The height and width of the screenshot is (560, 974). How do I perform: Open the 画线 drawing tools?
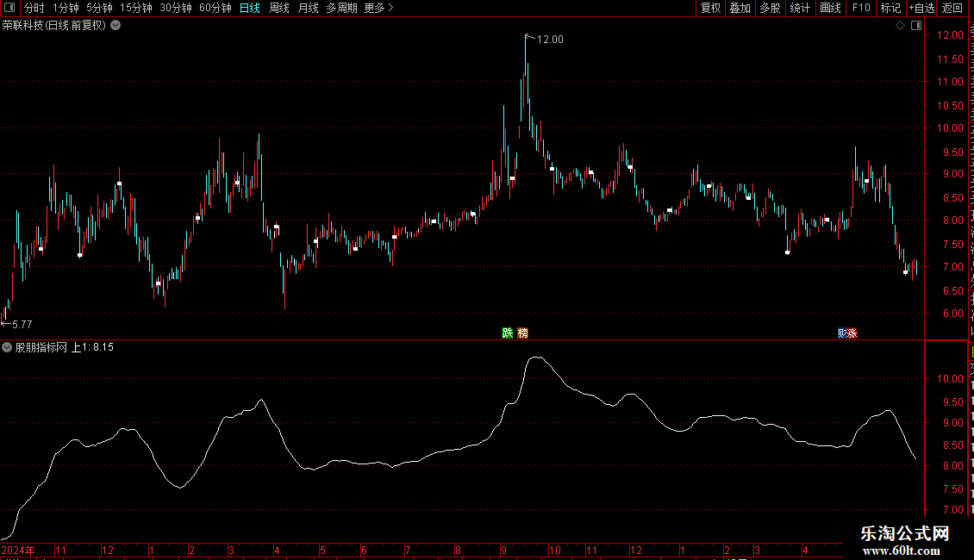831,8
